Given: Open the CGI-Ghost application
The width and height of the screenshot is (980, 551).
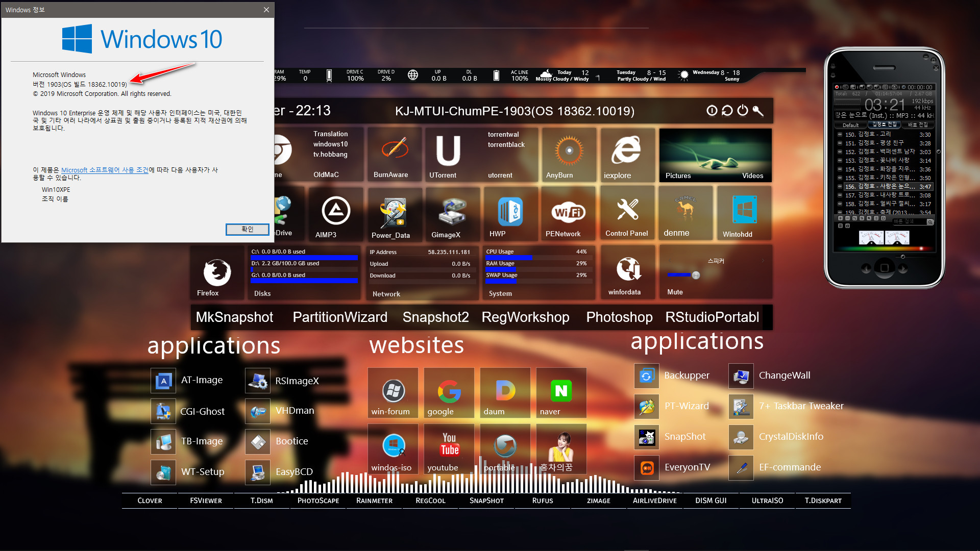Looking at the screenshot, I should 163,411.
